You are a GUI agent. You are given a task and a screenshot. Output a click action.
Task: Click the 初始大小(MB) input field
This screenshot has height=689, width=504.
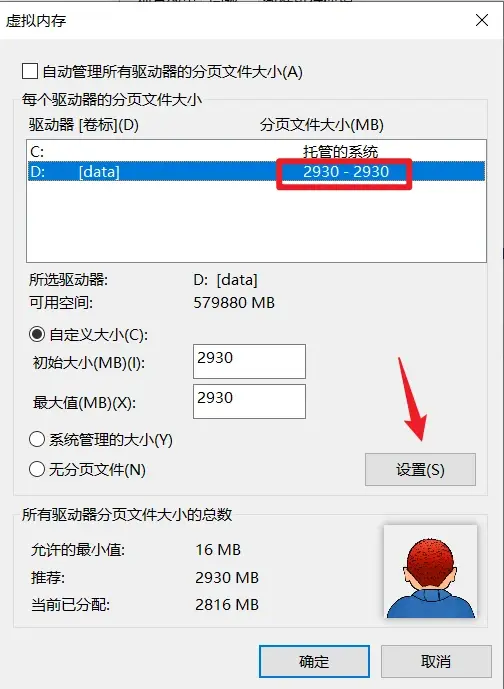[249, 361]
